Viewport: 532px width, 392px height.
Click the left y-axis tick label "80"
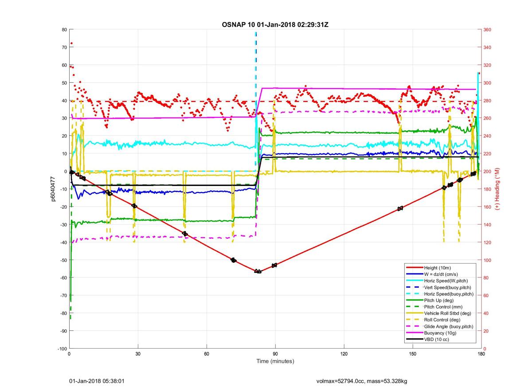point(64,30)
